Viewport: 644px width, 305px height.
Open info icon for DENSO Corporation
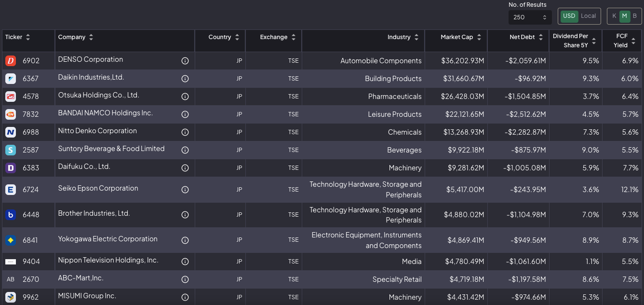tap(185, 61)
